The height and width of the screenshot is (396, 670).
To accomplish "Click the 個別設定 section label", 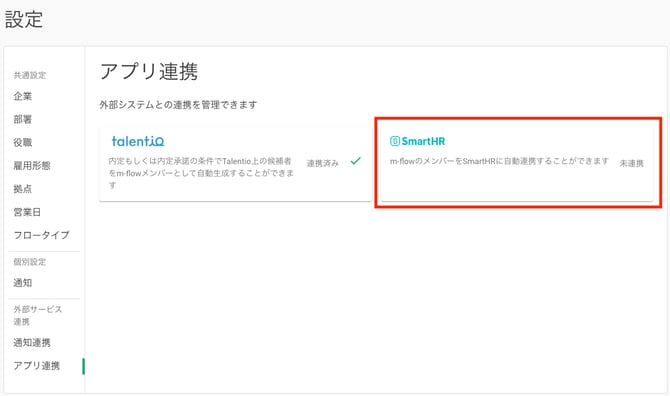I will click(x=29, y=262).
